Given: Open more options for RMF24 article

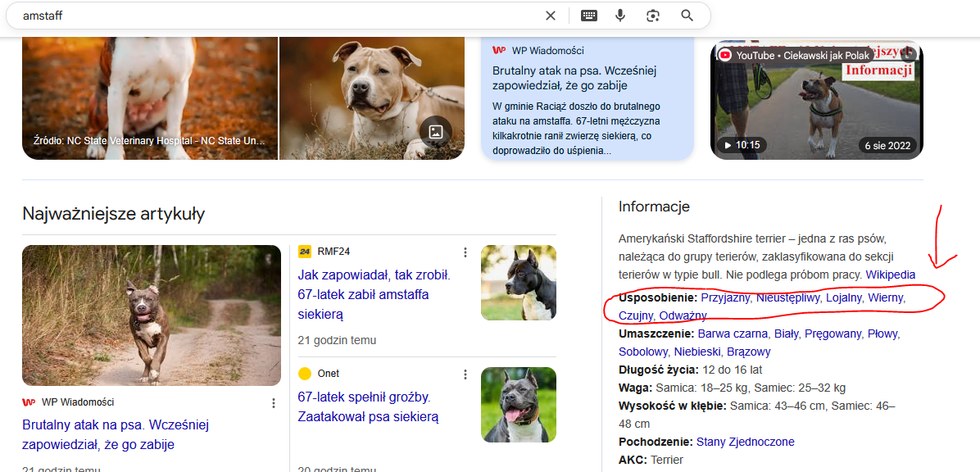Looking at the screenshot, I should [x=465, y=252].
